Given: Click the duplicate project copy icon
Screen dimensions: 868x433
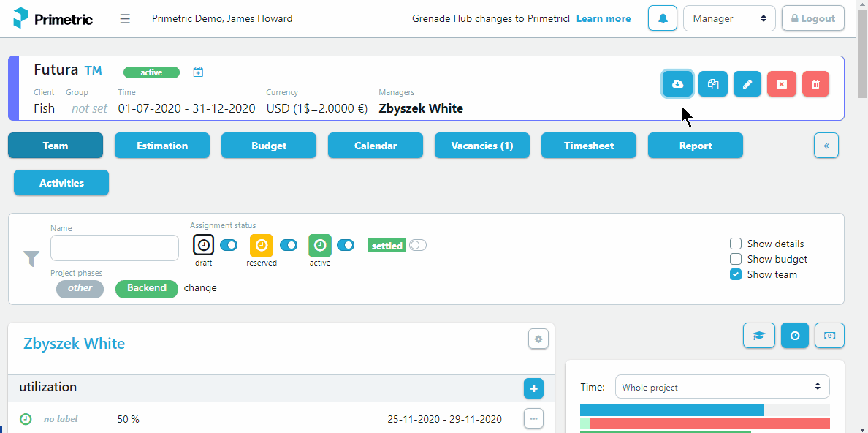Looking at the screenshot, I should (713, 84).
